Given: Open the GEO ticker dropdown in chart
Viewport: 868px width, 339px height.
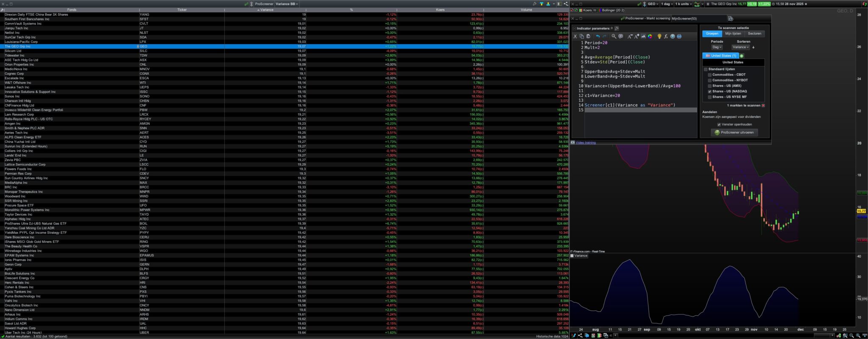Looking at the screenshot, I should pos(653,4).
